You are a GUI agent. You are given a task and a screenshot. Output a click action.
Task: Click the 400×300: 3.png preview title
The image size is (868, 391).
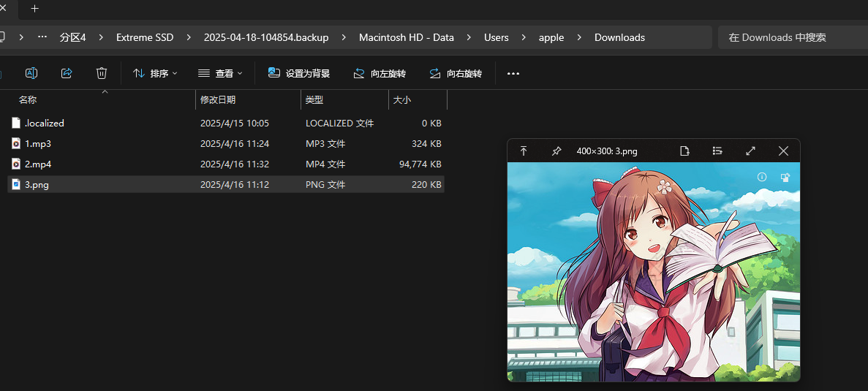607,151
